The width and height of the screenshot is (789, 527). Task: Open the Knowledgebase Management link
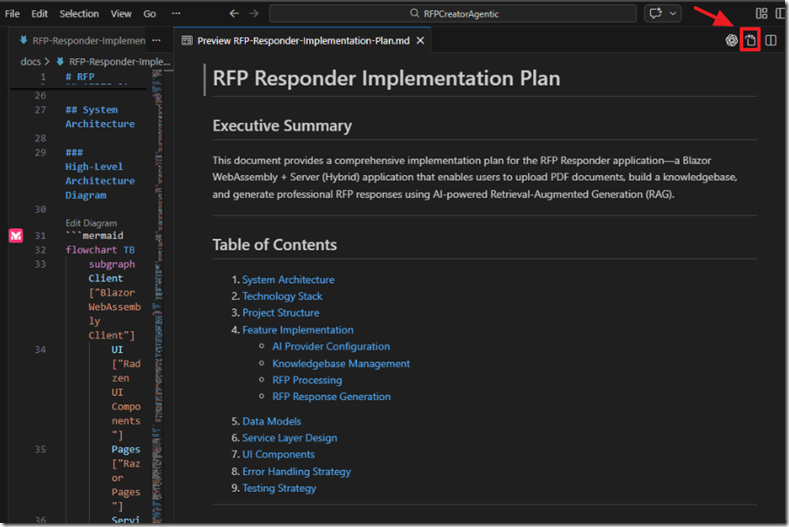tap(341, 363)
